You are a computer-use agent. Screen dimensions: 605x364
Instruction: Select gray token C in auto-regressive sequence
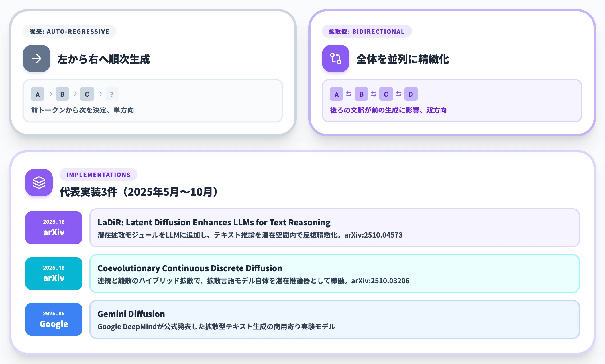coord(87,94)
